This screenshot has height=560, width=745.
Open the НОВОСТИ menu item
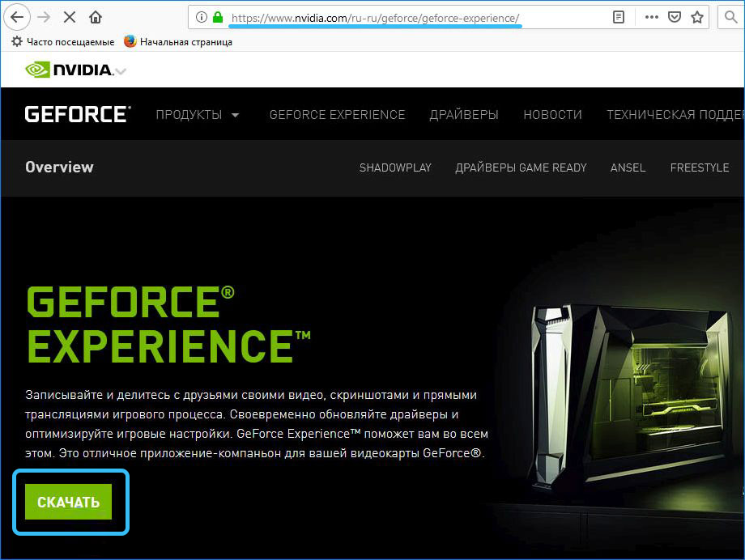[x=552, y=115]
